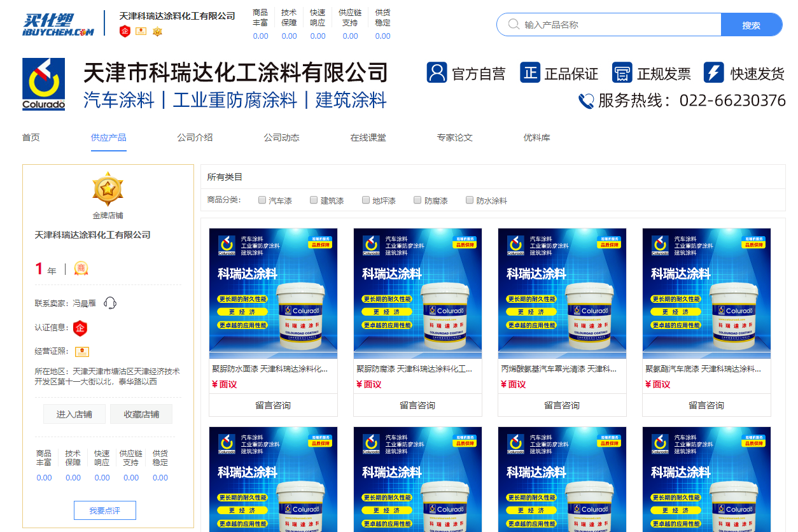
Task: Click the blue 搜索 button
Action: click(x=752, y=25)
